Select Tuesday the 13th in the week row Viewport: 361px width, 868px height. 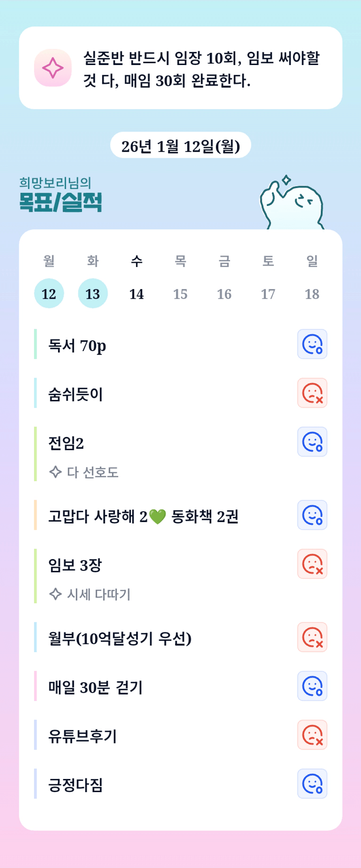[93, 294]
